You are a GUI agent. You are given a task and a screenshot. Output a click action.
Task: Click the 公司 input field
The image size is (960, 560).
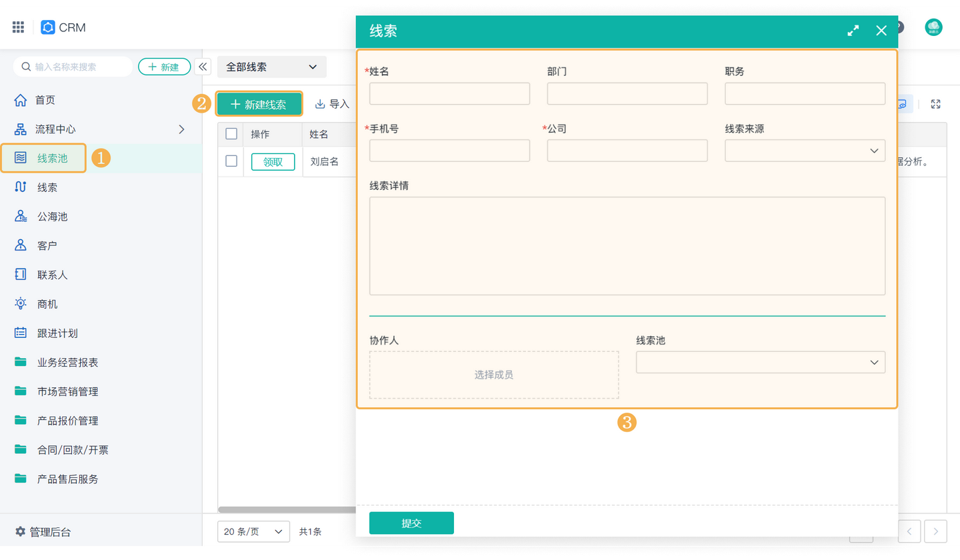[x=627, y=151]
